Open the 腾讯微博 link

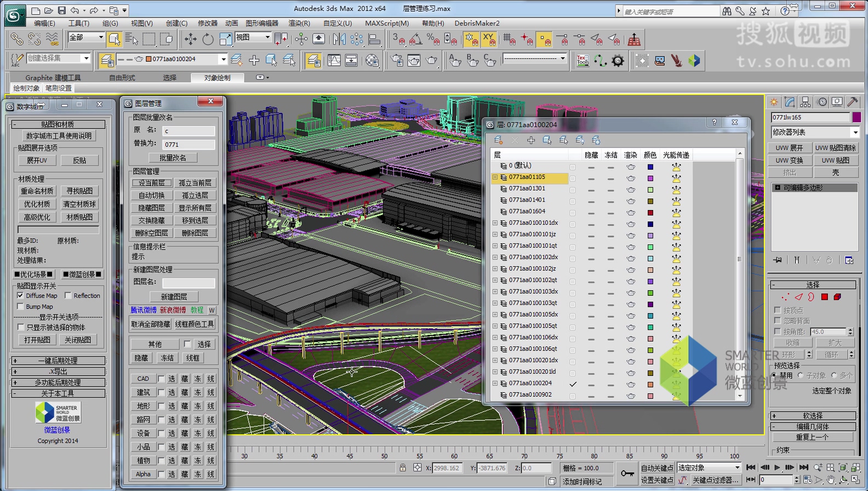click(144, 310)
